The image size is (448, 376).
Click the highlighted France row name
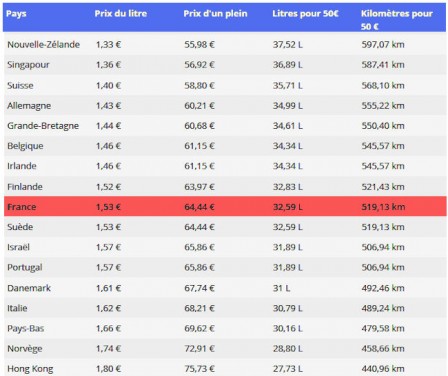[x=22, y=207]
